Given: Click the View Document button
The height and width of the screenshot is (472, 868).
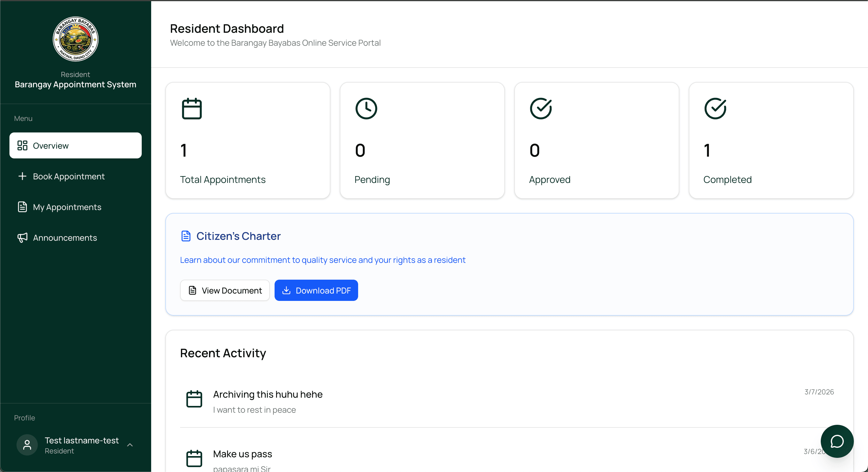Looking at the screenshot, I should [x=225, y=290].
